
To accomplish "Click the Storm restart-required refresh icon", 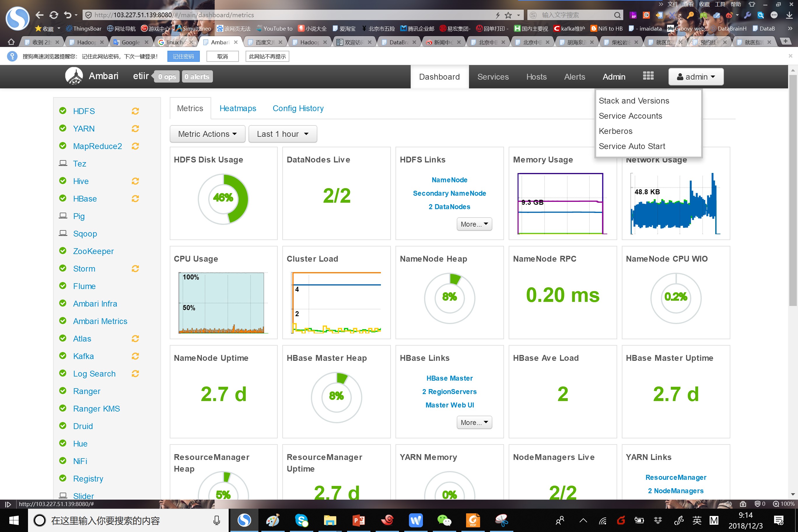I will coord(135,268).
